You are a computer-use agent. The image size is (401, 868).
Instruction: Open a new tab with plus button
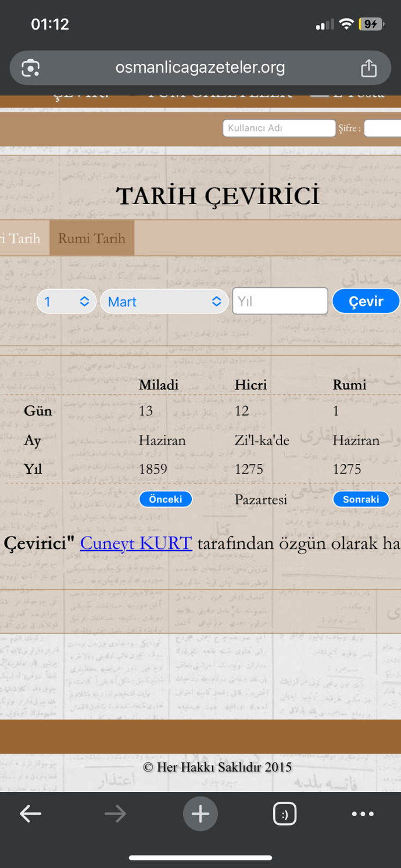tap(201, 814)
